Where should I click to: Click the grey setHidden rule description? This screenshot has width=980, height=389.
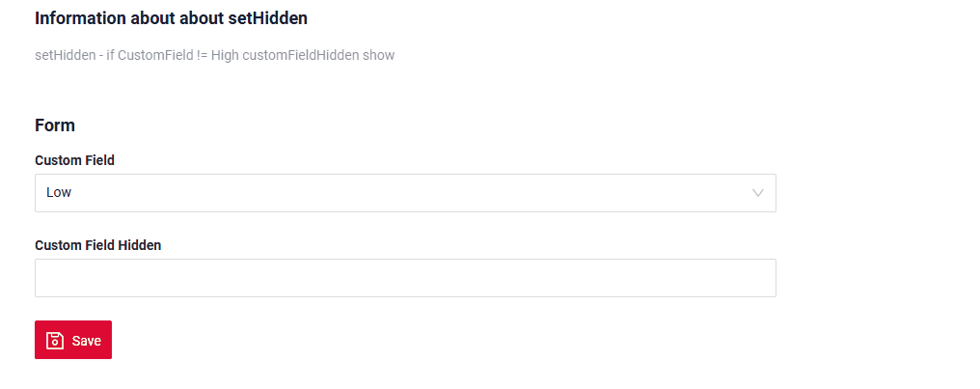(214, 55)
